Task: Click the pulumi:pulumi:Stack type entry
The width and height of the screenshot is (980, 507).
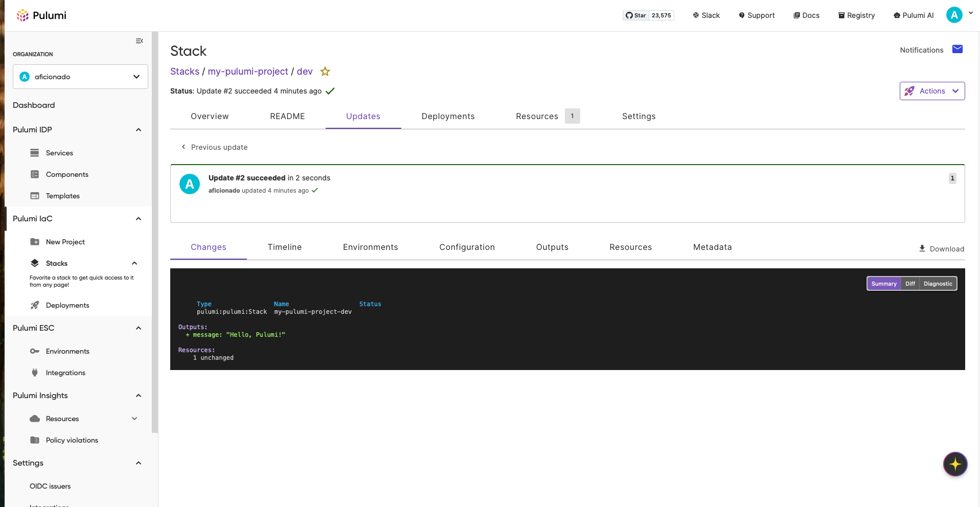Action: [x=232, y=312]
